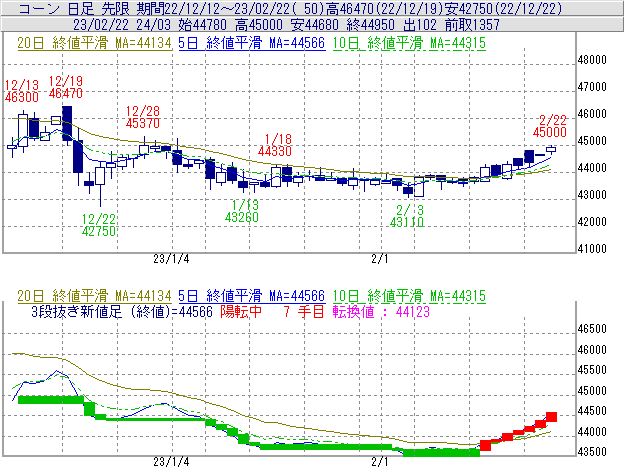Click the lower chart's 10日 終値平滑 MA=44315 legend
Viewport: 624px width, 475px height.
pyautogui.click(x=409, y=296)
